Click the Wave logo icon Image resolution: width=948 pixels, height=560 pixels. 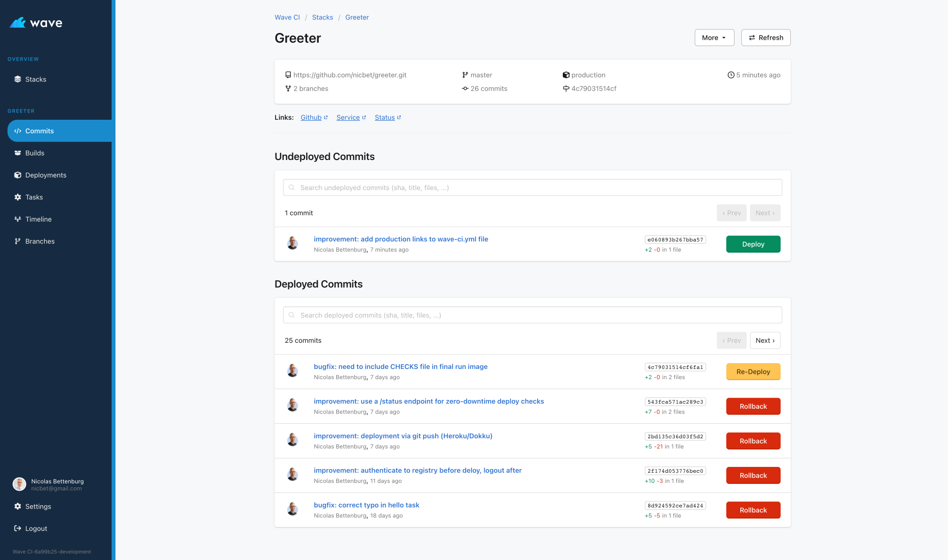(18, 23)
